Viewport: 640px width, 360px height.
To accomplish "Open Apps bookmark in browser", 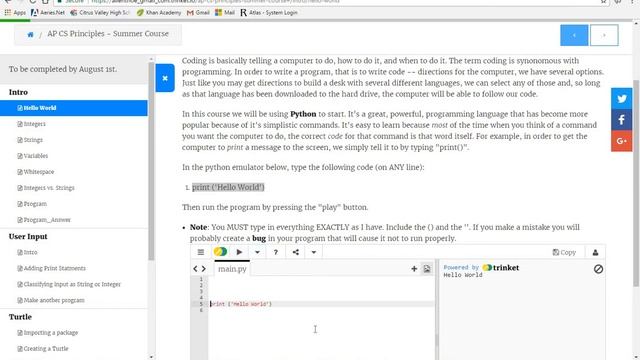I will point(15,13).
